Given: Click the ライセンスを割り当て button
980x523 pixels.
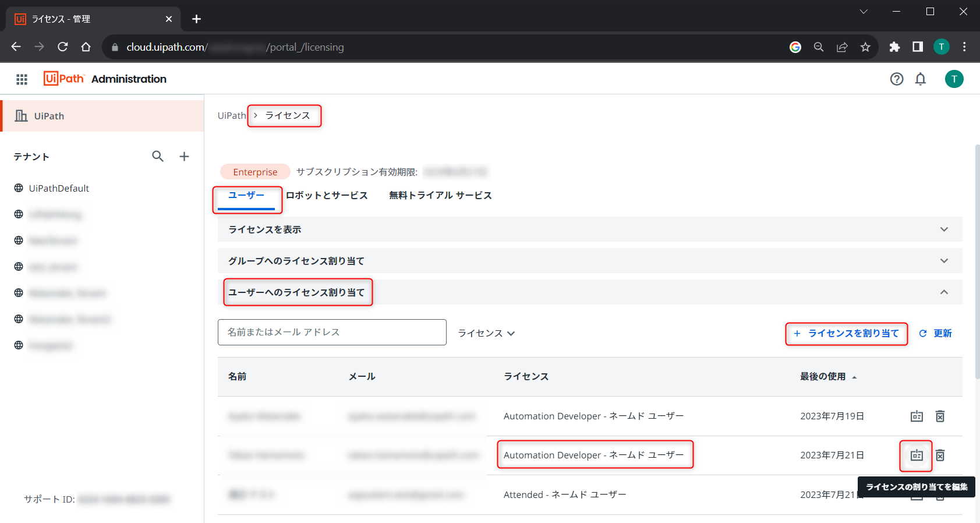Looking at the screenshot, I should tap(846, 334).
